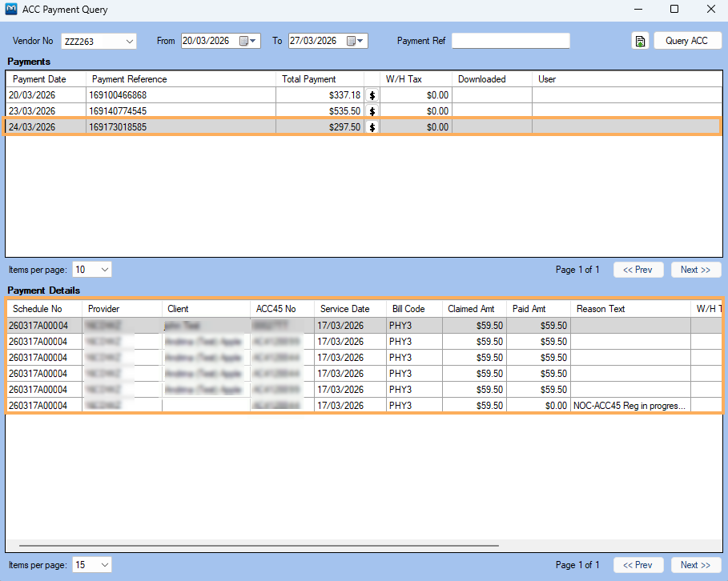Maximize the ACC Payment Query window

coord(674,9)
